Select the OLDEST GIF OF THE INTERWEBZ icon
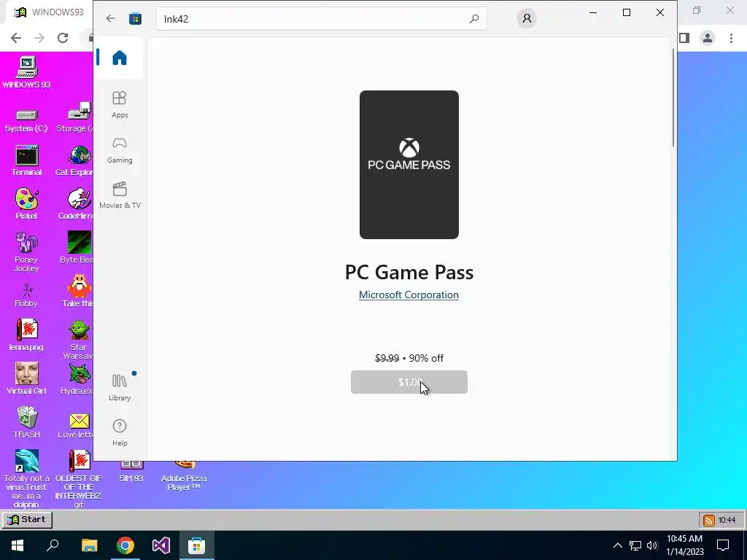 click(x=79, y=478)
